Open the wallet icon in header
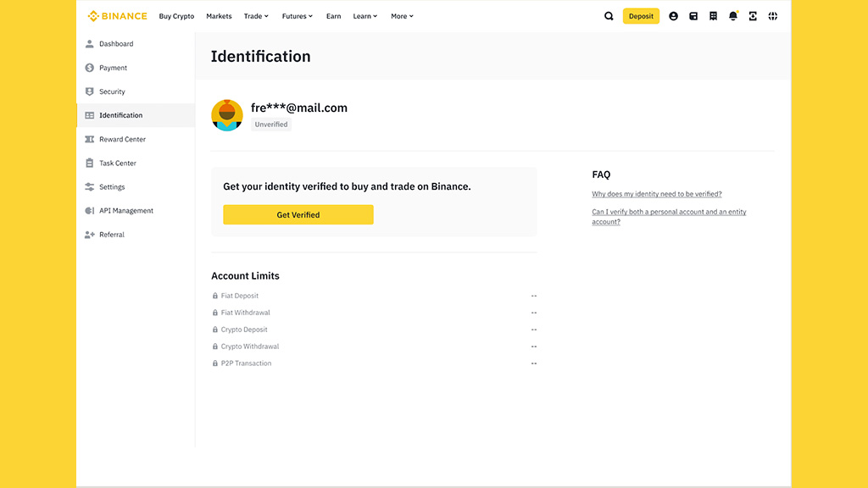868x488 pixels. pyautogui.click(x=693, y=16)
